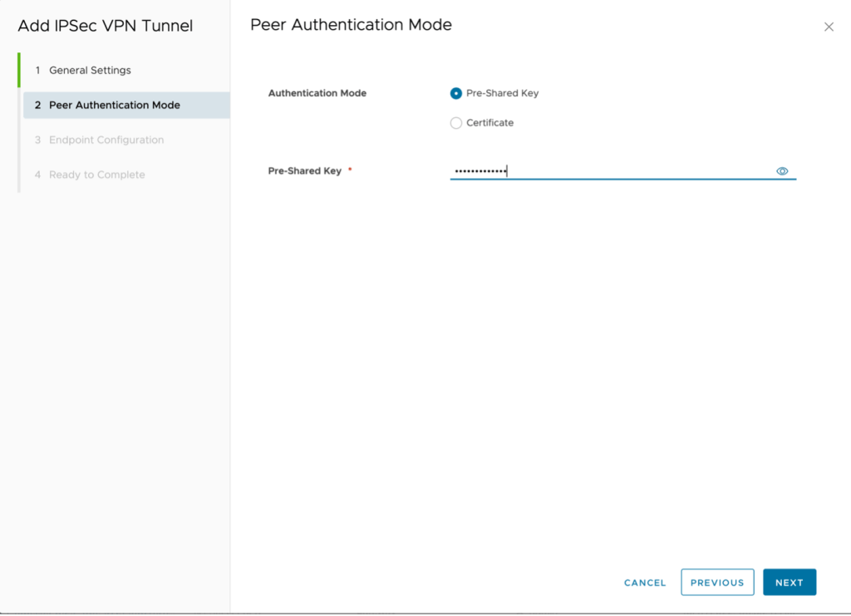The width and height of the screenshot is (851, 616).
Task: Click the Pre-Shared Key radio label text
Action: coord(502,93)
